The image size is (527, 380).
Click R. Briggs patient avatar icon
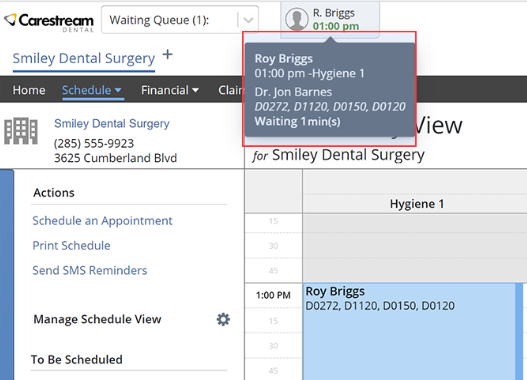click(x=296, y=19)
